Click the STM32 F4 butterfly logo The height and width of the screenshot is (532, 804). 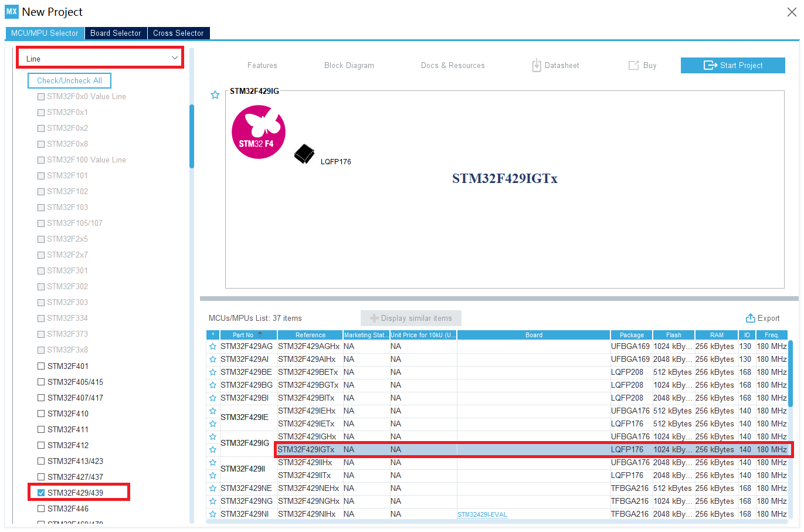[259, 132]
